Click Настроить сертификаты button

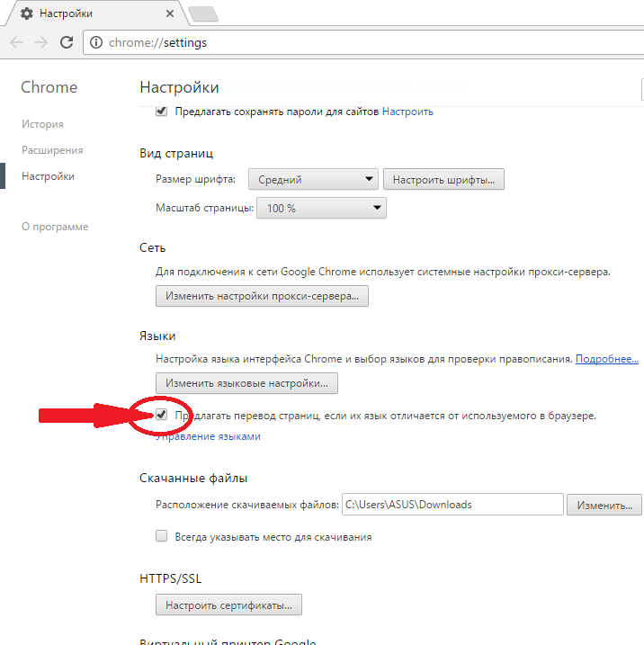228,605
